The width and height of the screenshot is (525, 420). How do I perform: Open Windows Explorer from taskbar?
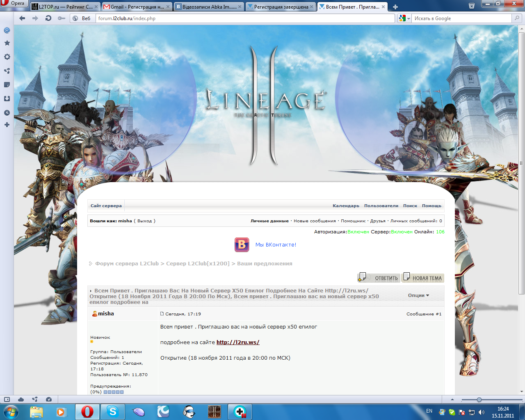click(37, 411)
